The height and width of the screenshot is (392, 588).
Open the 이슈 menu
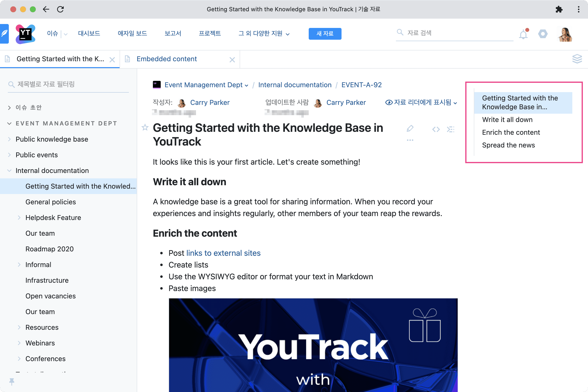(x=52, y=34)
